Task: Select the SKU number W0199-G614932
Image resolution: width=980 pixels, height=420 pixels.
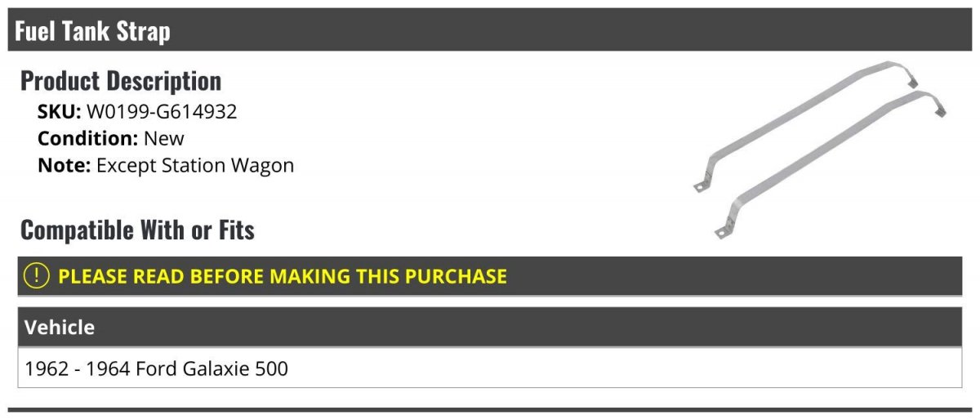Action: tap(162, 112)
